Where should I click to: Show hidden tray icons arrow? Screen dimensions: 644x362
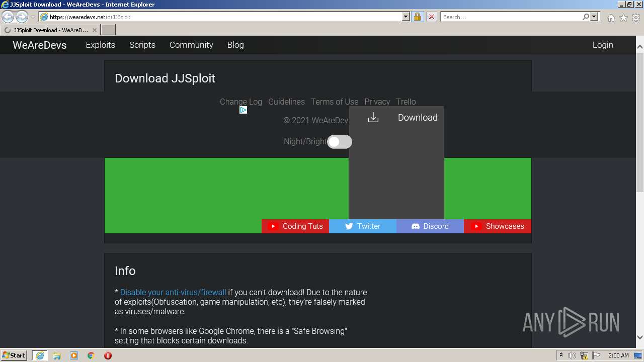click(561, 355)
